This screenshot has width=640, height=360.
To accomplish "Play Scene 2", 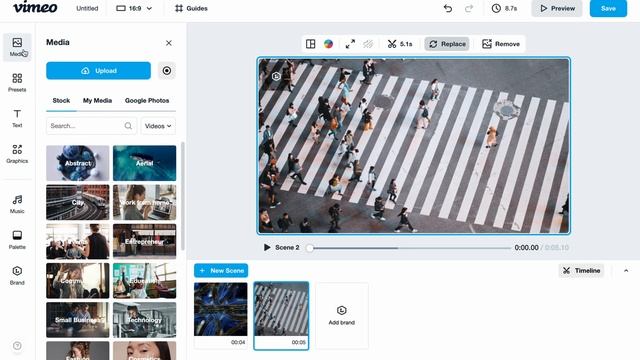I will click(267, 247).
